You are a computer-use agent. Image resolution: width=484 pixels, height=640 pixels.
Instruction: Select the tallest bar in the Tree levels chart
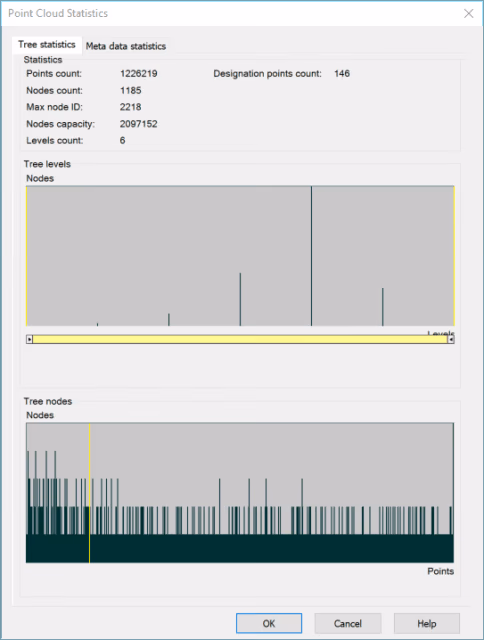(311, 256)
